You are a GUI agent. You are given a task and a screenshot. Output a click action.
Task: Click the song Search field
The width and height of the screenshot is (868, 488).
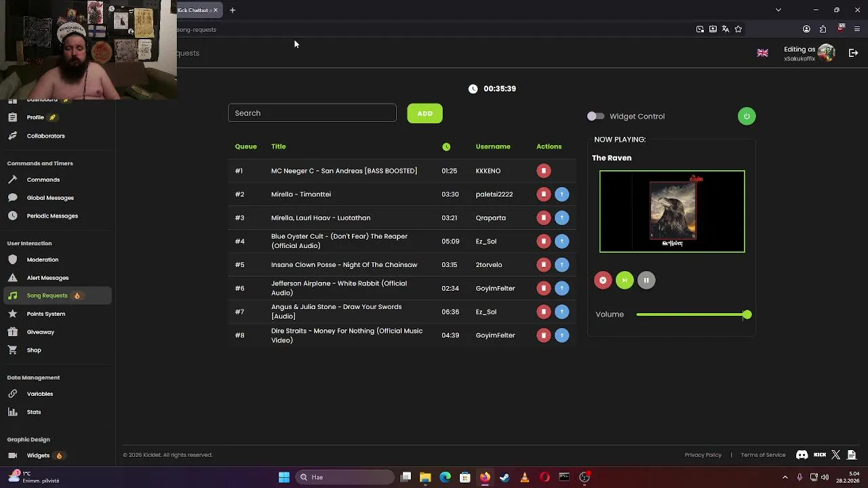point(312,113)
